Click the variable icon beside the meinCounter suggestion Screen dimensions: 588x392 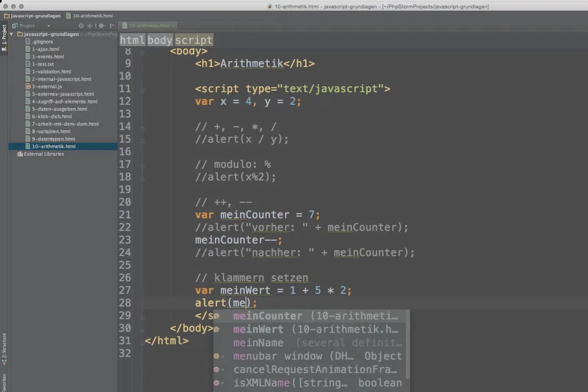[x=217, y=316]
